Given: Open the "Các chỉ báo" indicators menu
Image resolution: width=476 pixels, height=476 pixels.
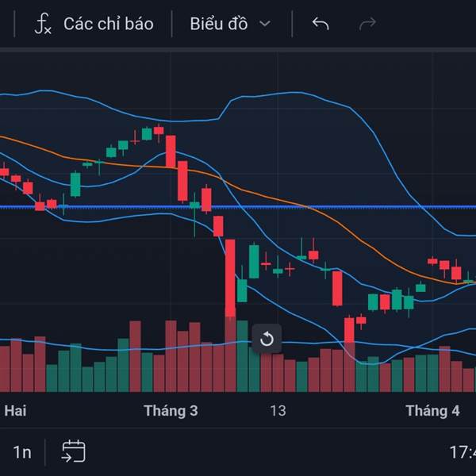Looking at the screenshot, I should (108, 24).
